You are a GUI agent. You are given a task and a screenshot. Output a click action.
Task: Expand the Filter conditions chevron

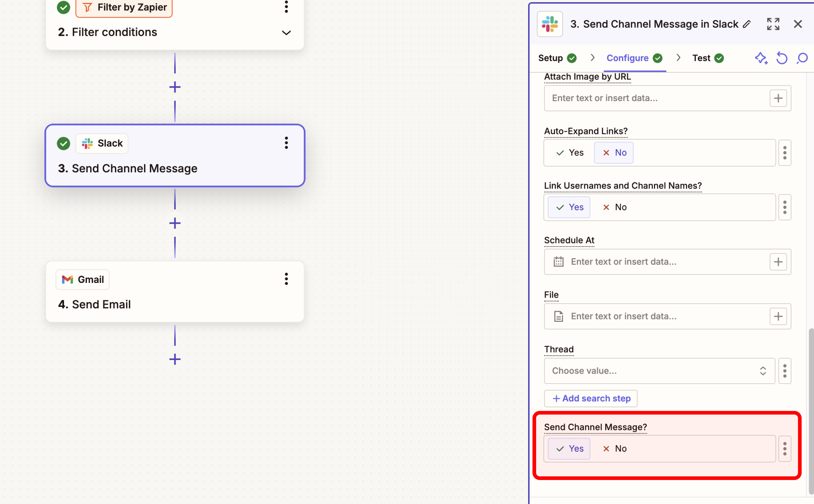(x=286, y=33)
